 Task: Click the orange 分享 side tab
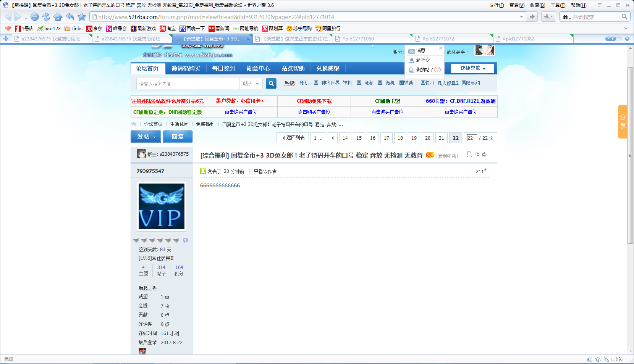point(623,121)
